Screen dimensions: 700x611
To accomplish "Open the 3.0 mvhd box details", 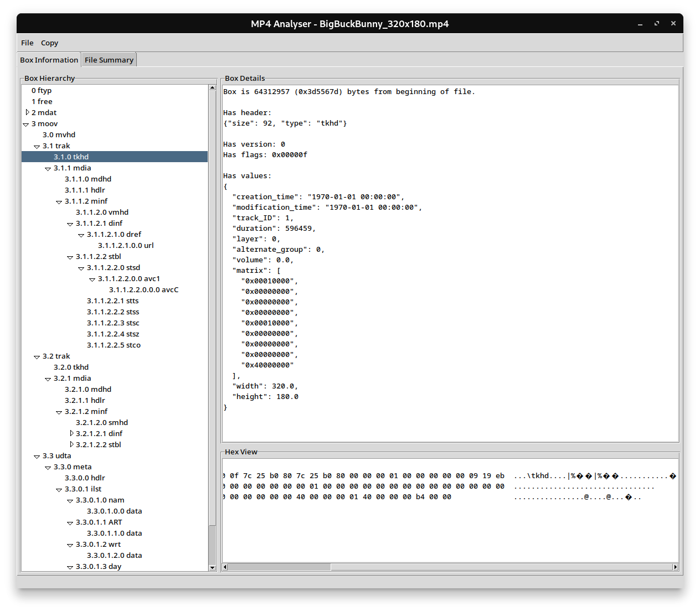I will coord(59,134).
